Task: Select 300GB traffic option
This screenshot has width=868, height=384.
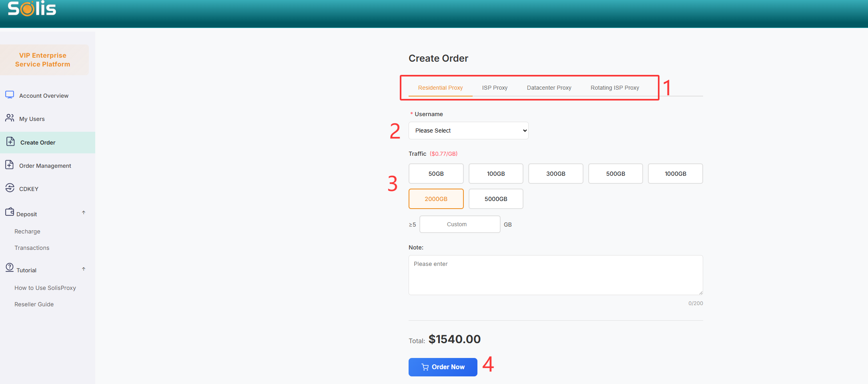Action: click(556, 174)
